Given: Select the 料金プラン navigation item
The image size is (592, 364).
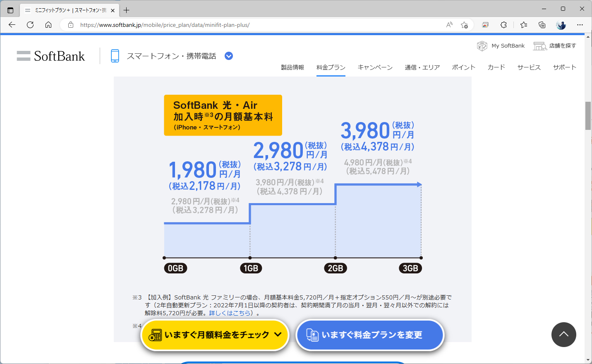Looking at the screenshot, I should (x=331, y=67).
